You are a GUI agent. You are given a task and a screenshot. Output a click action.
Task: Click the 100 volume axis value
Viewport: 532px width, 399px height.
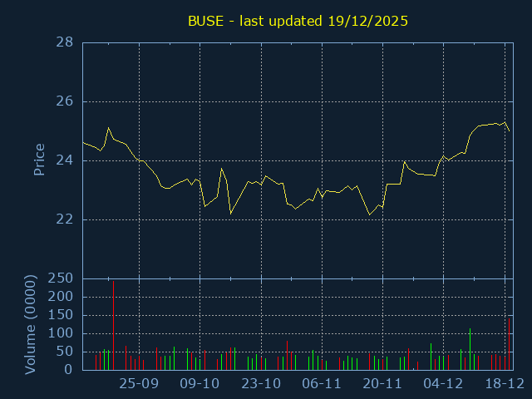(61, 333)
